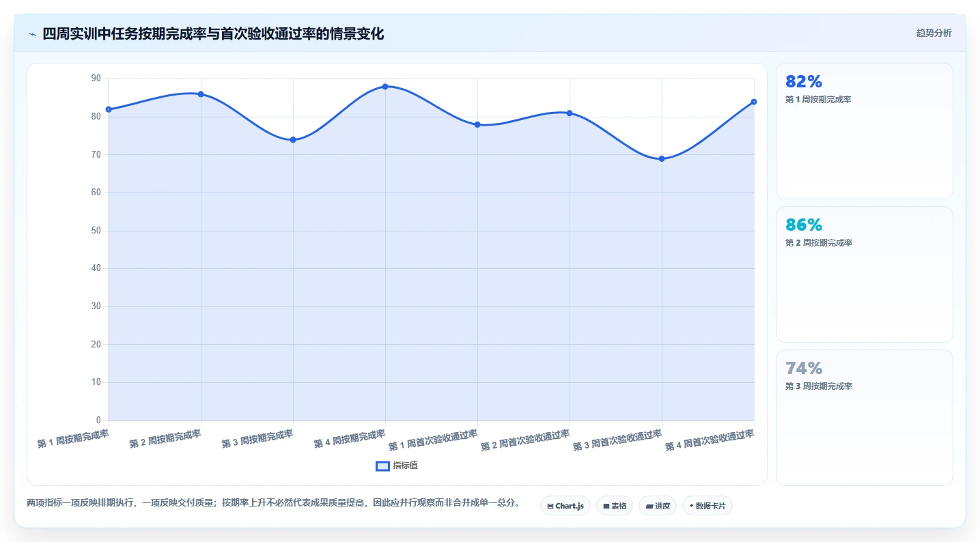980x542 pixels.
Task: Click x-axis label 第 3 周首次验收通过率
Action: pos(617,440)
